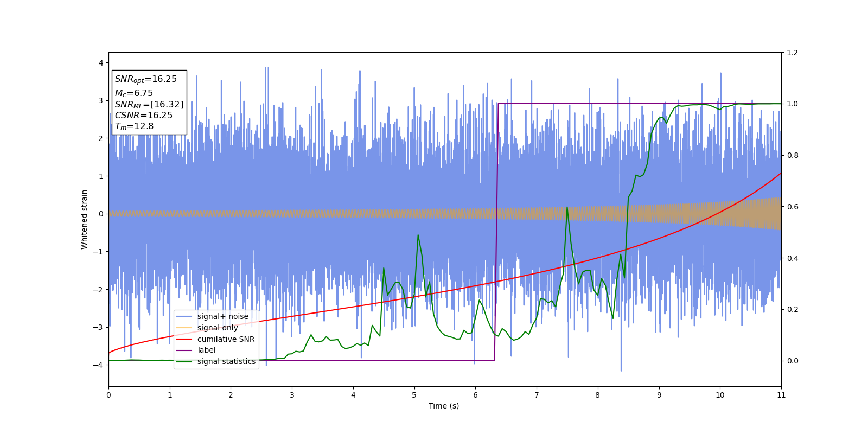Screen dimensions: 868x434
Task: Click the red line swatch for cumilative SNR
Action: pos(184,339)
